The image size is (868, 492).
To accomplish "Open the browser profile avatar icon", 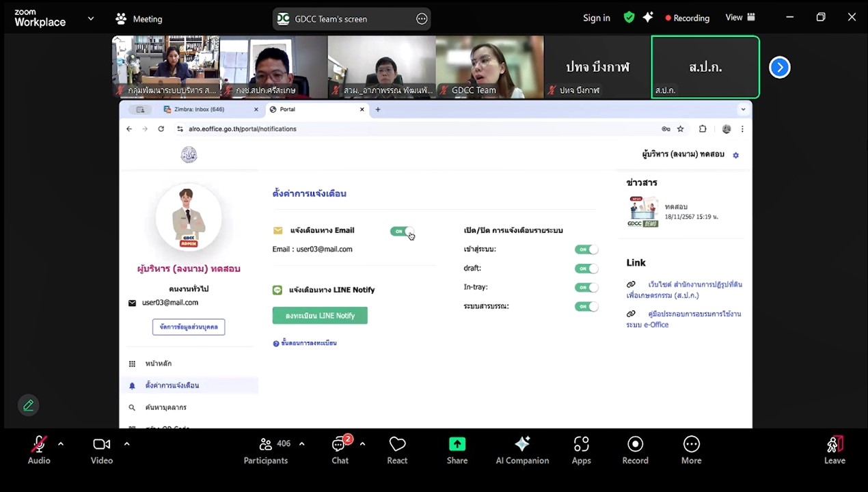I will [727, 128].
